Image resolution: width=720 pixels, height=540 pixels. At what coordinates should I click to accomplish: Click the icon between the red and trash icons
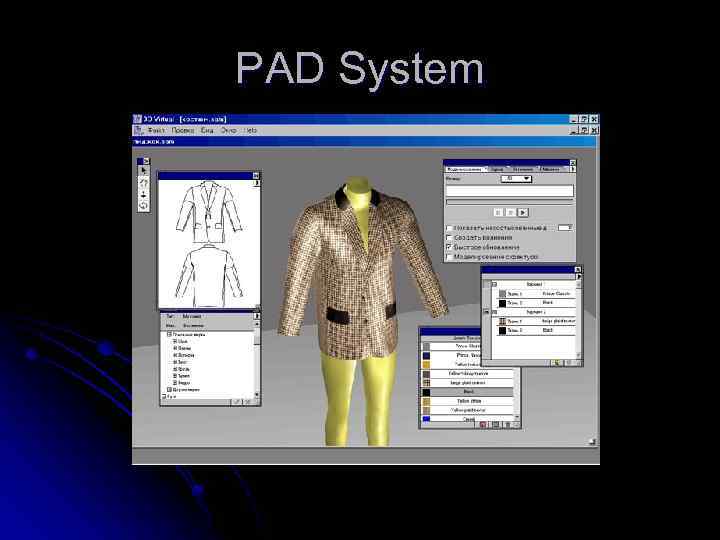[495, 425]
